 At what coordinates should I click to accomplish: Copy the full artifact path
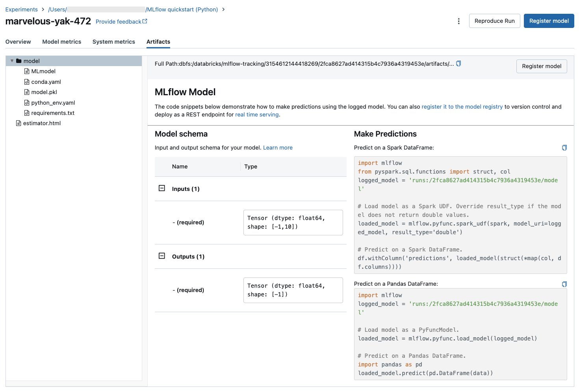458,64
